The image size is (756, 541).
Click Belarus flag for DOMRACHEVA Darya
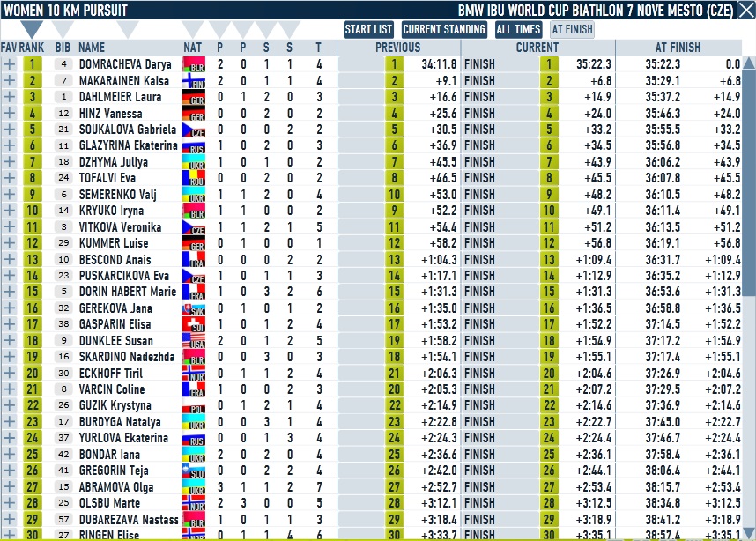tap(193, 64)
